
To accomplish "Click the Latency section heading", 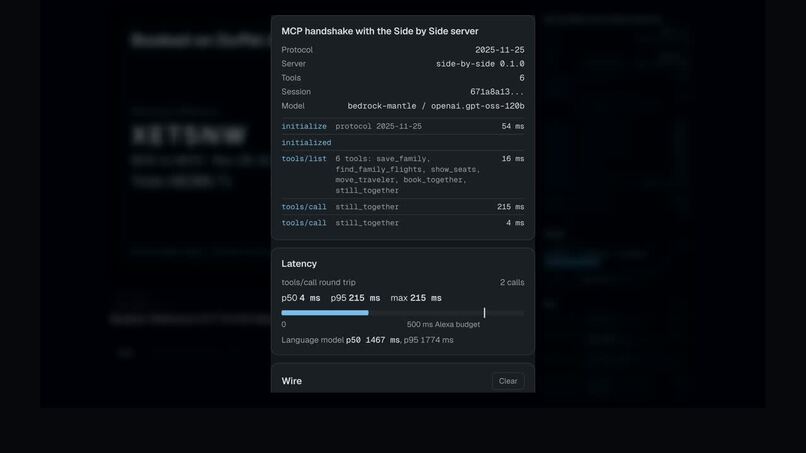I will coord(299,264).
